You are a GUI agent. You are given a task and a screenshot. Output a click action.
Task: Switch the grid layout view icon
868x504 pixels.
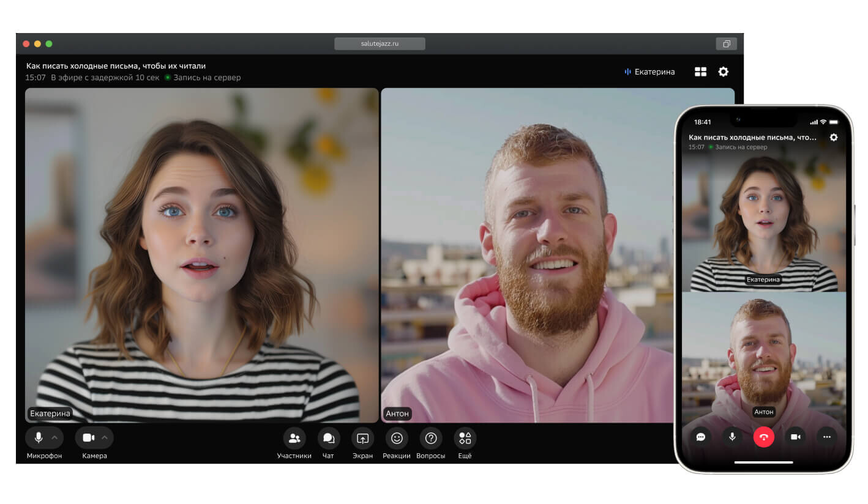point(700,72)
